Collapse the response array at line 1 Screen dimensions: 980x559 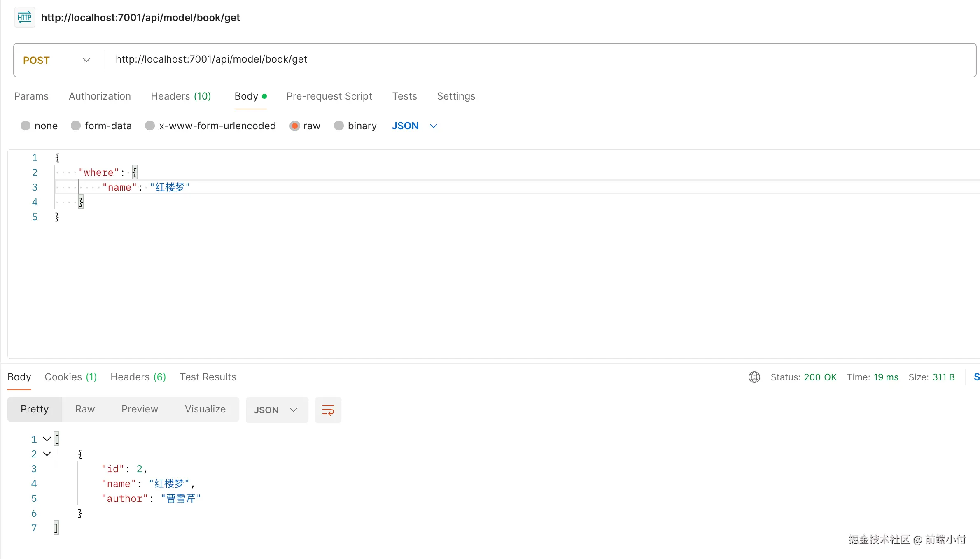coord(47,439)
